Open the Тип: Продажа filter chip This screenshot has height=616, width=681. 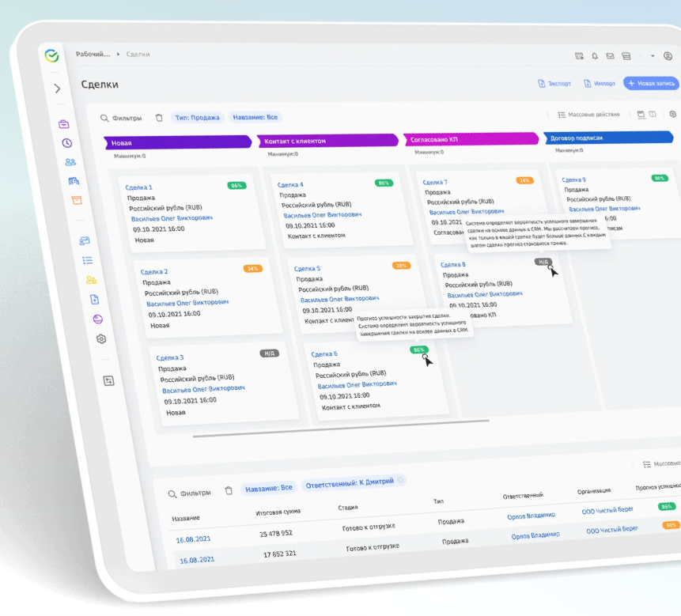point(197,118)
